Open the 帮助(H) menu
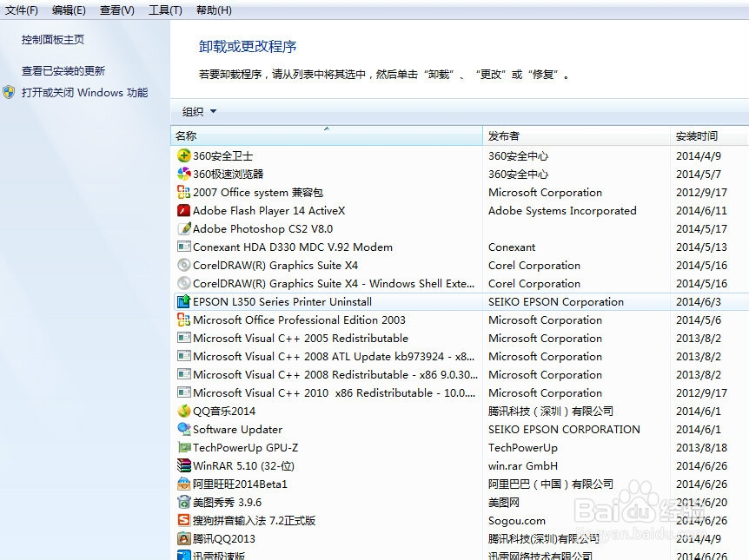The image size is (749, 560). (x=214, y=10)
